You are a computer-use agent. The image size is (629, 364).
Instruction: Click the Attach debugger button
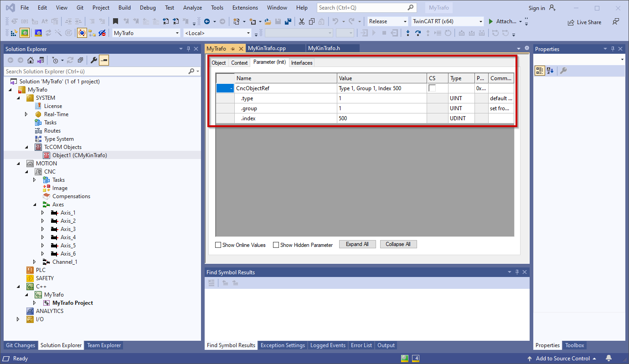(x=502, y=21)
